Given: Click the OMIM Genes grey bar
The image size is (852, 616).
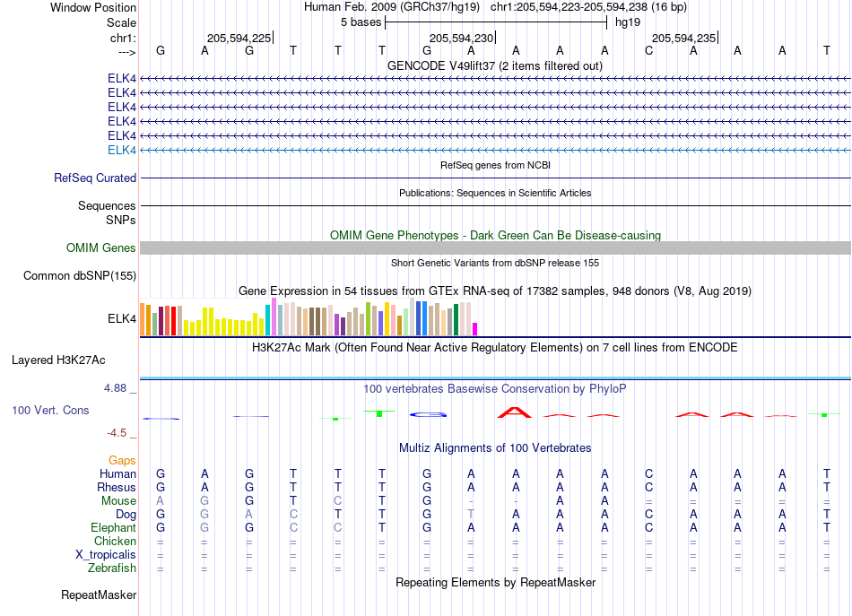Looking at the screenshot, I should (x=495, y=247).
